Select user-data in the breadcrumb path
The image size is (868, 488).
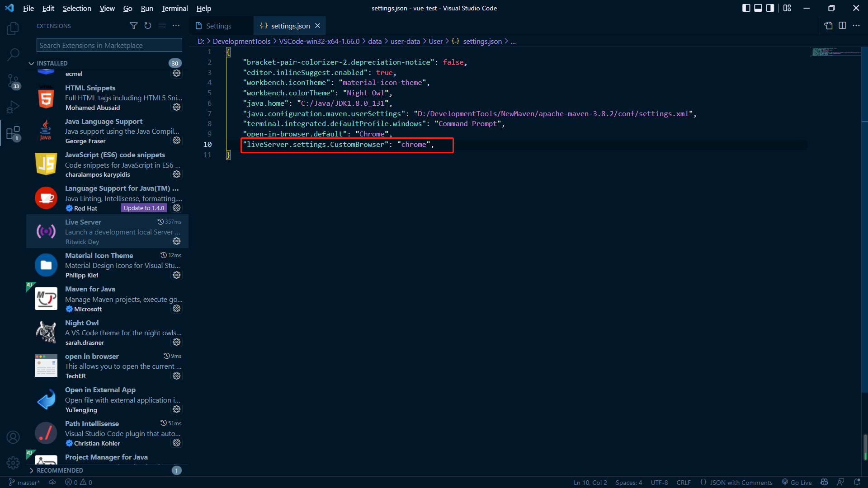tap(405, 41)
